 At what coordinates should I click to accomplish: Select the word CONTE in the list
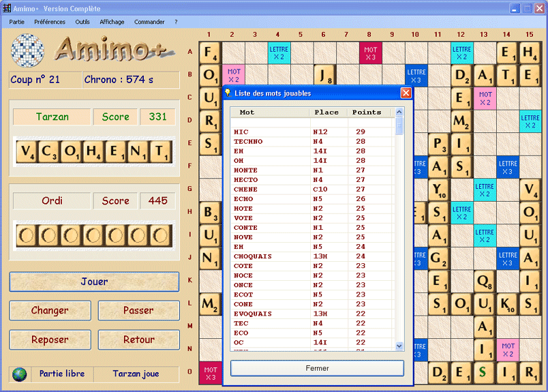pyautogui.click(x=245, y=228)
